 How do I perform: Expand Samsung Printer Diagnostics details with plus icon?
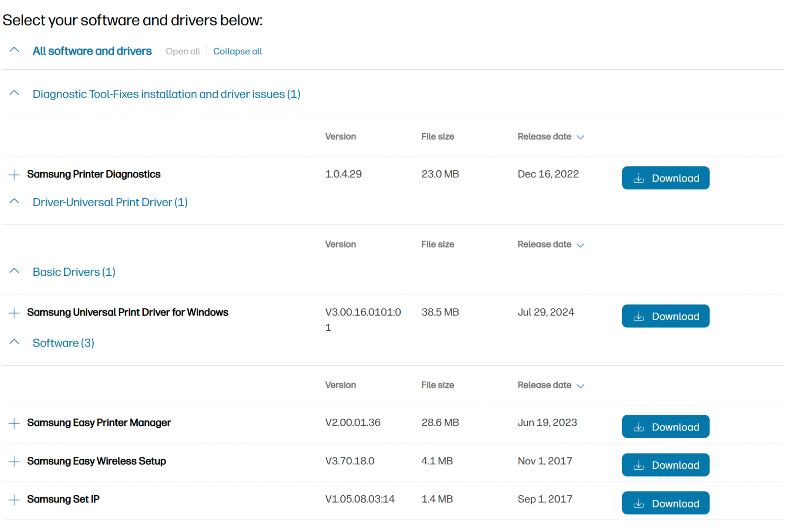tap(14, 175)
